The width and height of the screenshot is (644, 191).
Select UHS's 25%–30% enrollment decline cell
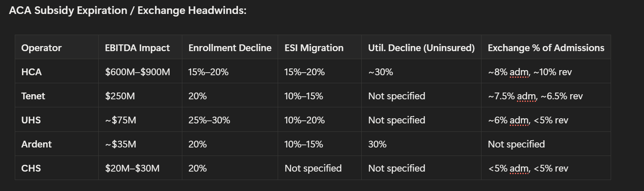click(209, 120)
